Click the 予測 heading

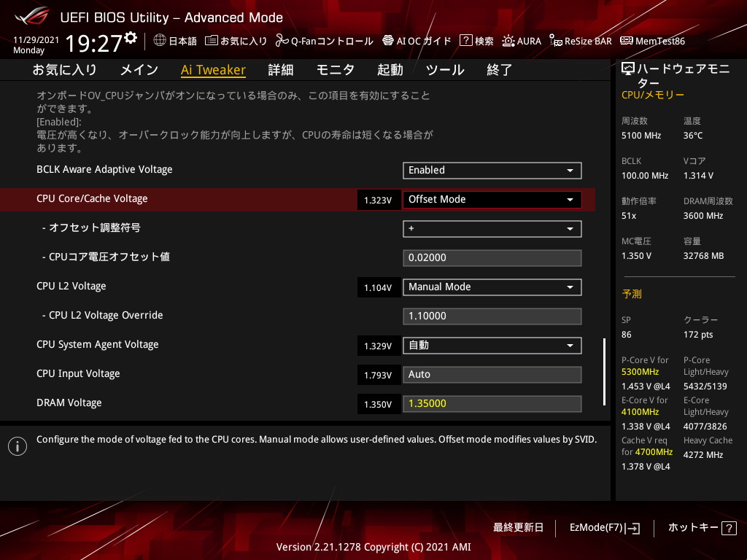coord(632,294)
